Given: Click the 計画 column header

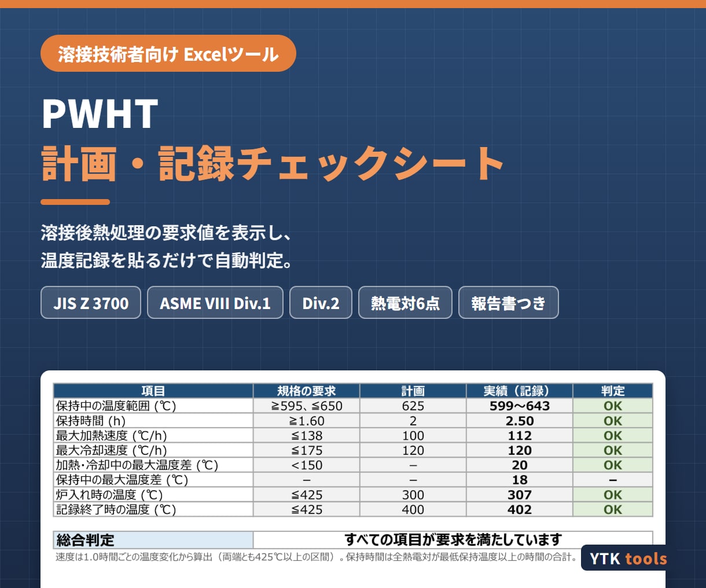Looking at the screenshot, I should [x=413, y=391].
